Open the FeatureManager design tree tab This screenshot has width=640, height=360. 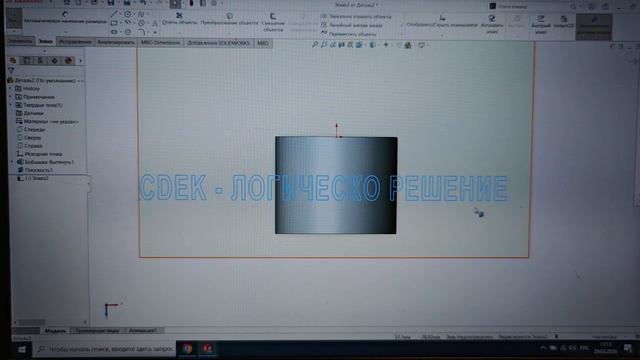(x=13, y=60)
